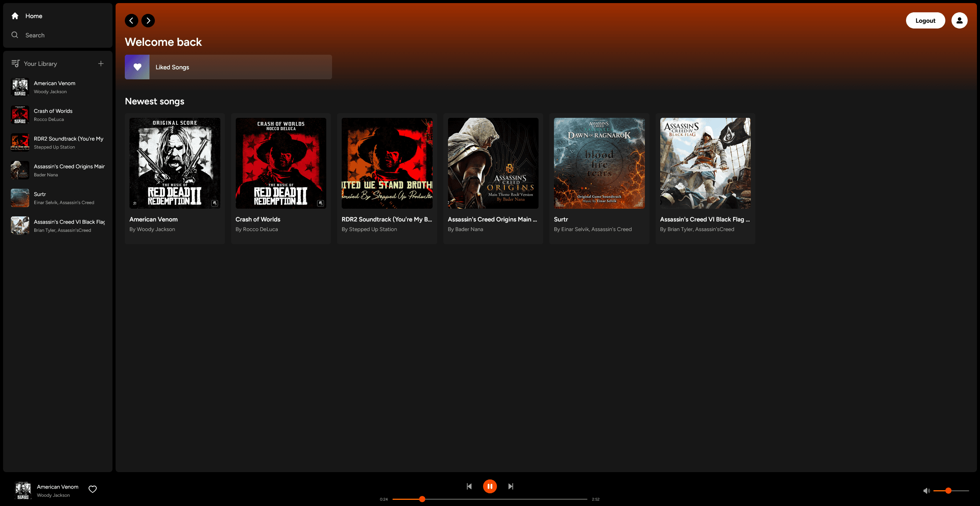Viewport: 980px width, 506px height.
Task: Click 'By Brian Tyler, Assassin'sCreed' card text
Action: click(x=697, y=229)
